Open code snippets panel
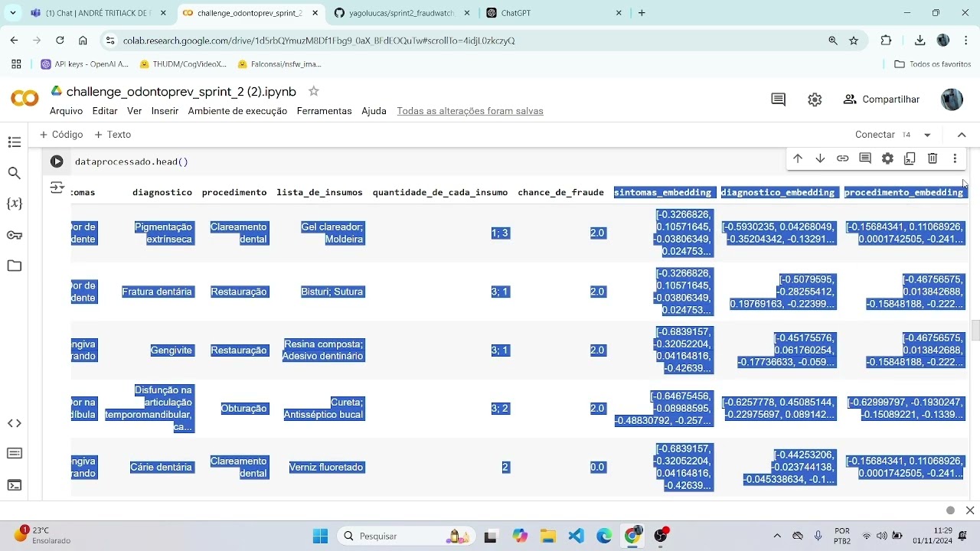980x551 pixels. [14, 423]
